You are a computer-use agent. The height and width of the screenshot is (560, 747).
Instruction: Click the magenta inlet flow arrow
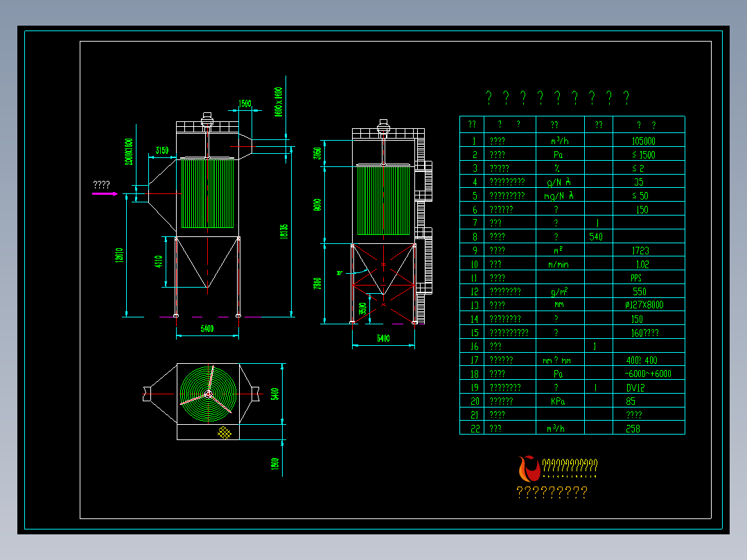105,193
